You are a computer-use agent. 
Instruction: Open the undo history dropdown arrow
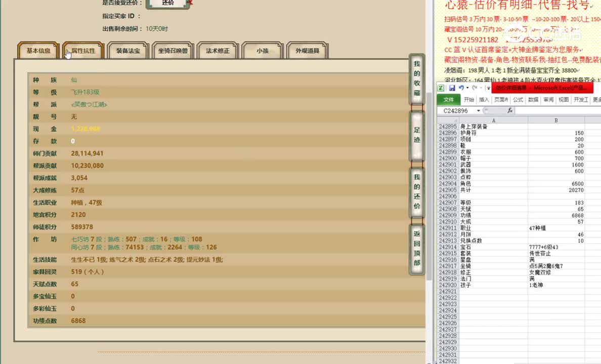[467, 88]
